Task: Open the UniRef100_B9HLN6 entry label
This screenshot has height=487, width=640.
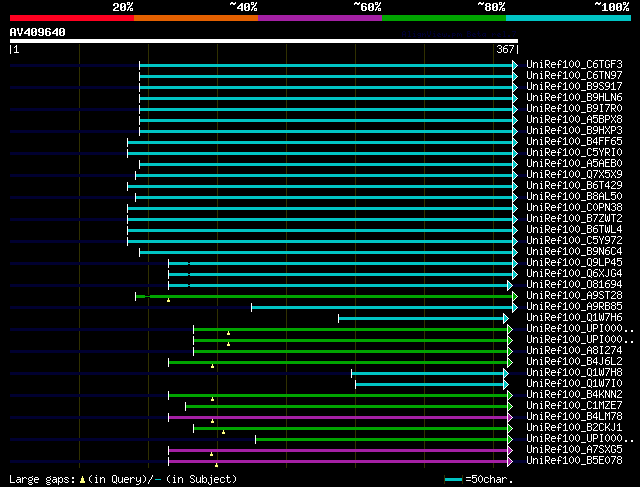Action: (x=574, y=98)
